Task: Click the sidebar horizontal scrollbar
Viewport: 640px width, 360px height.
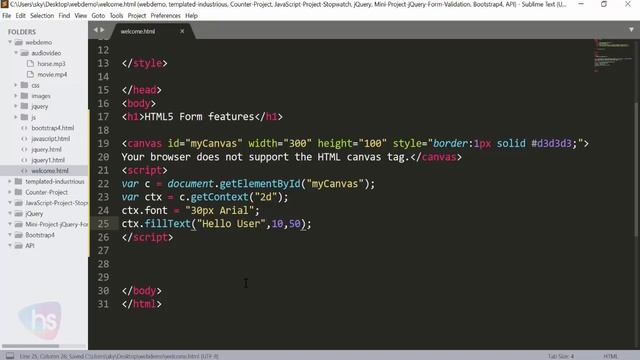Action: (31, 346)
